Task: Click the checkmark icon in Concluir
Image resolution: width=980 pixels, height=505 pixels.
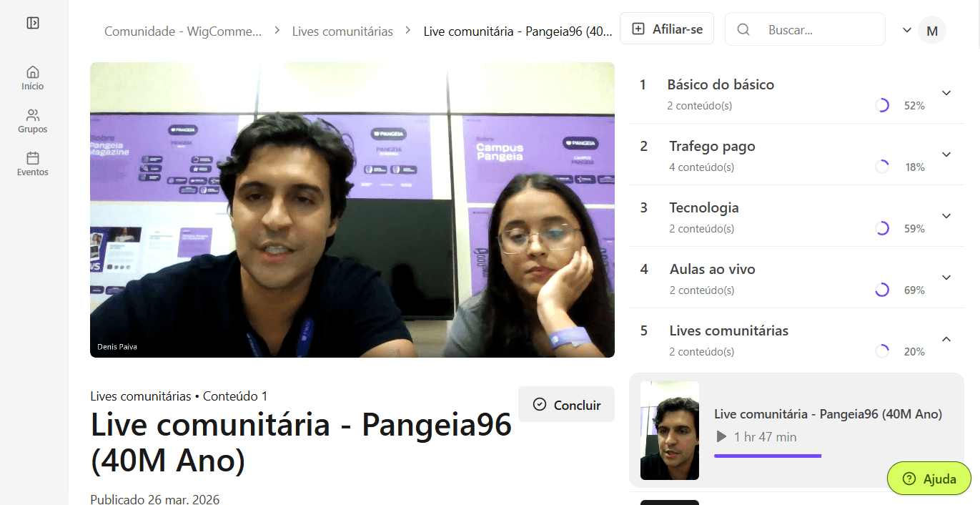Action: [540, 405]
